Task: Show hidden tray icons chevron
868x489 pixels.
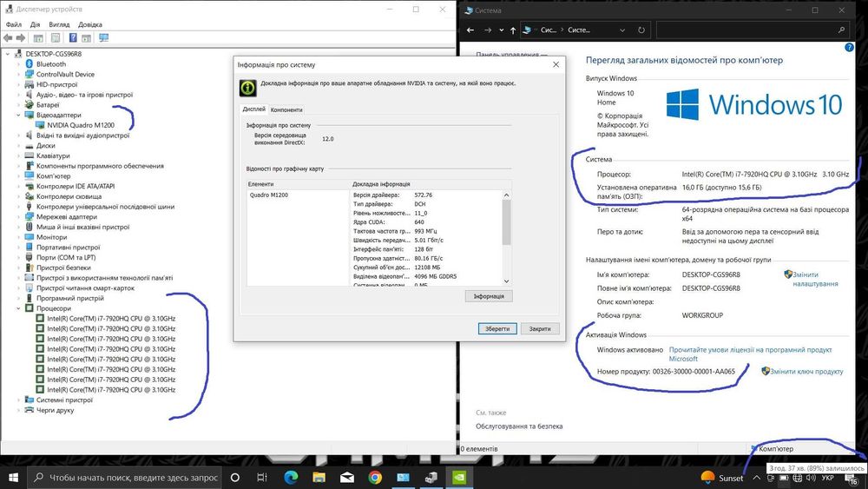Action: click(x=756, y=478)
